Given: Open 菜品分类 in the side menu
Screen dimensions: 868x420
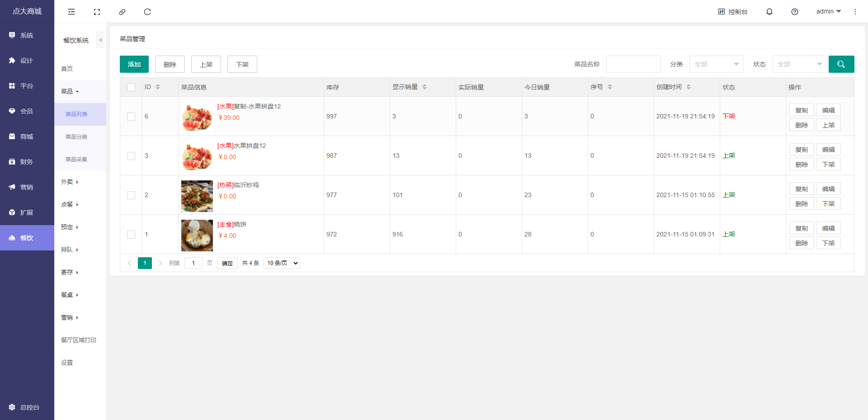Looking at the screenshot, I should (x=76, y=137).
